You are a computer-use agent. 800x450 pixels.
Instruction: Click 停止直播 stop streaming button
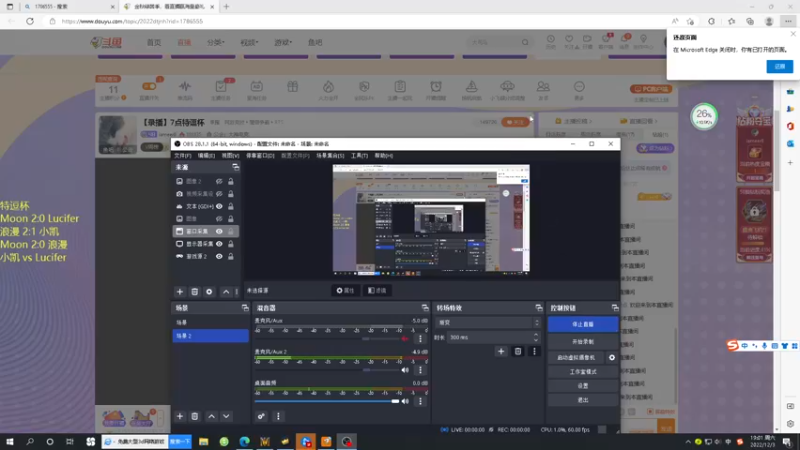(583, 324)
